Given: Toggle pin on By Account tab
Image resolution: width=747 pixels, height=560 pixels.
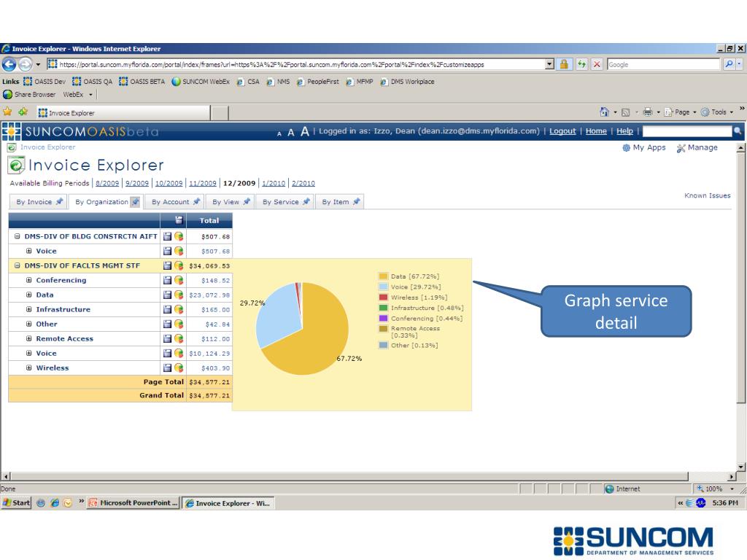Looking at the screenshot, I should pyautogui.click(x=196, y=201).
